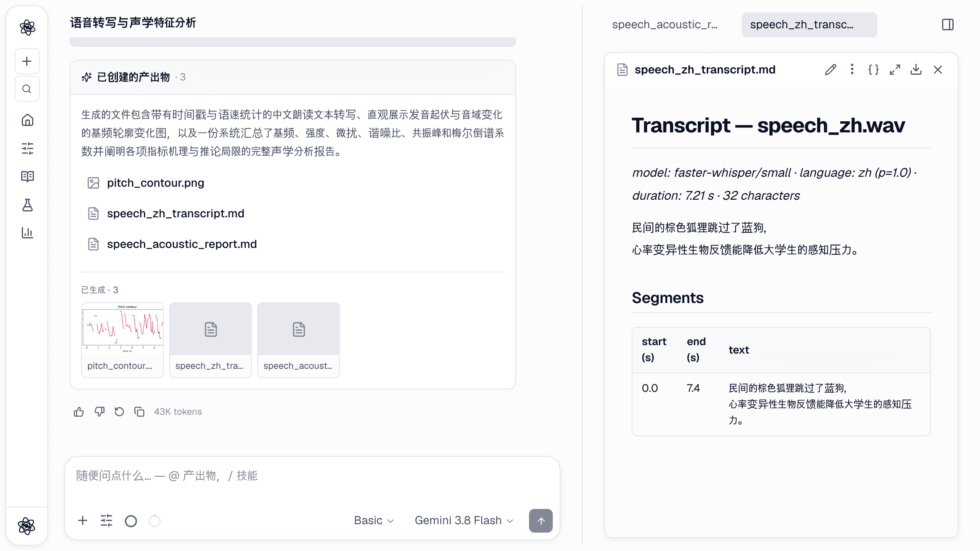
Task: Edit speech_zh_transcript.md with pencil icon
Action: point(831,70)
